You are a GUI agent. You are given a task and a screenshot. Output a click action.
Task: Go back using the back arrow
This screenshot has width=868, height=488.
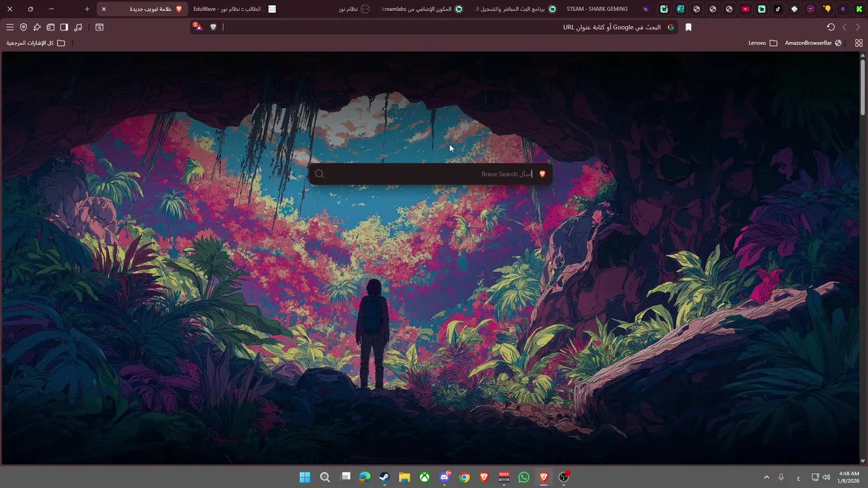point(844,27)
